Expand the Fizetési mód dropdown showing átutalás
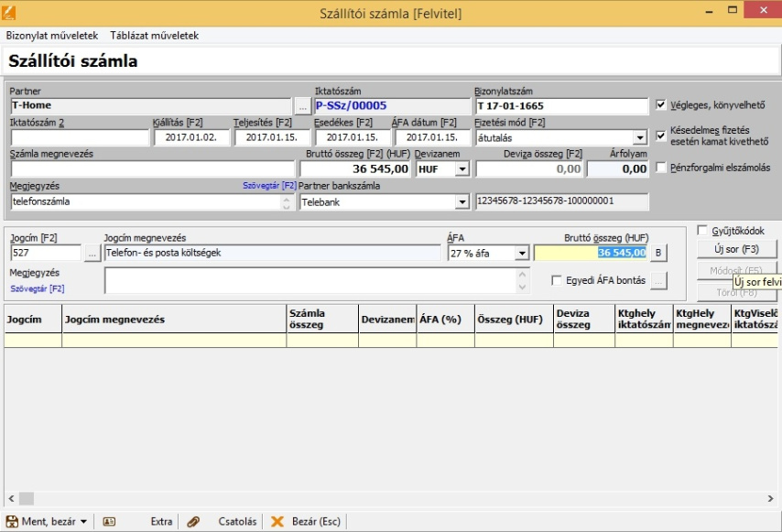The image size is (782, 532). point(642,137)
